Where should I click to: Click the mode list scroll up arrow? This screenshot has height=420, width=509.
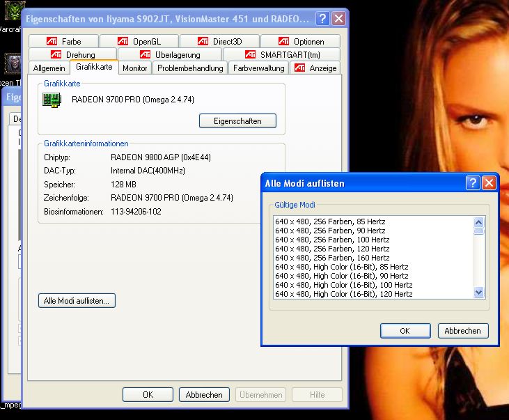(479, 222)
